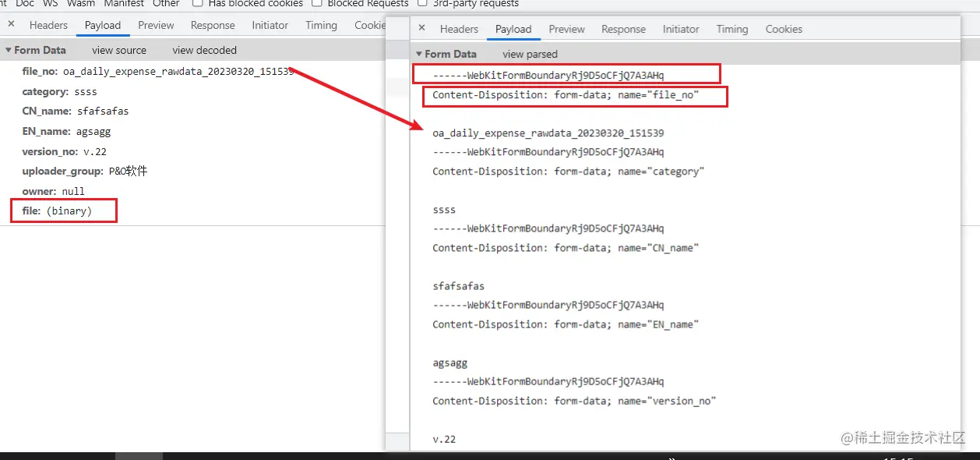Toggle the 'Has blocked cookies' checkbox
980x460 pixels.
click(x=197, y=3)
